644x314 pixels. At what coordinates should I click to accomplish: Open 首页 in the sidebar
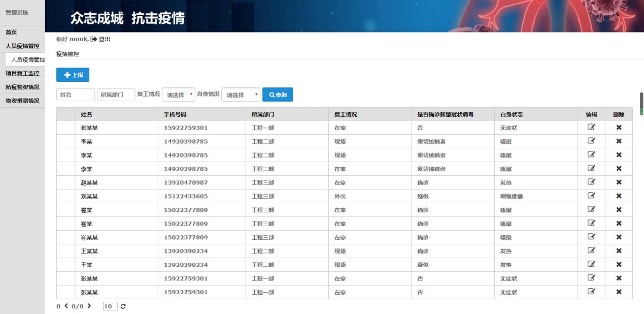point(11,33)
